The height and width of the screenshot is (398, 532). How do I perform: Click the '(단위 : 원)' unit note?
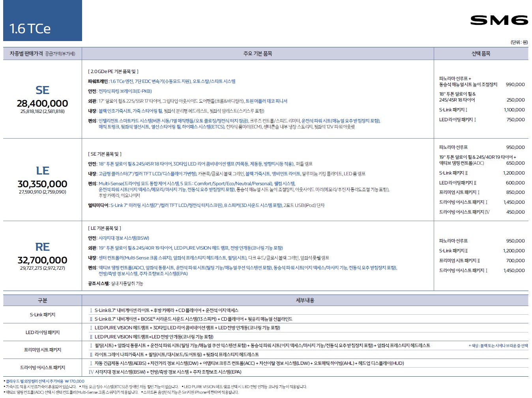coord(519,42)
